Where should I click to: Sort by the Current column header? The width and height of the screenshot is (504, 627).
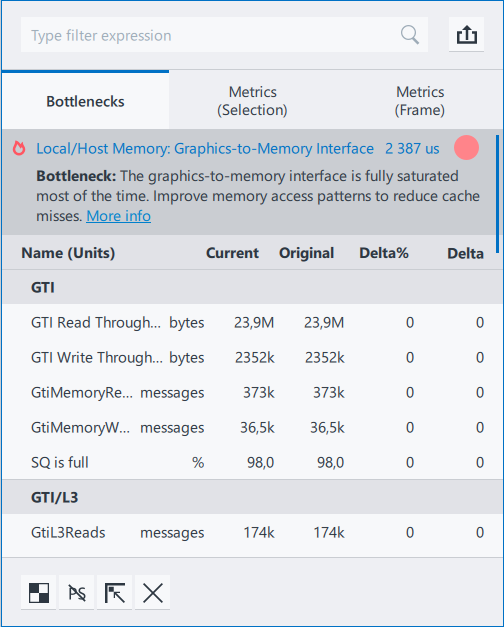coord(232,253)
